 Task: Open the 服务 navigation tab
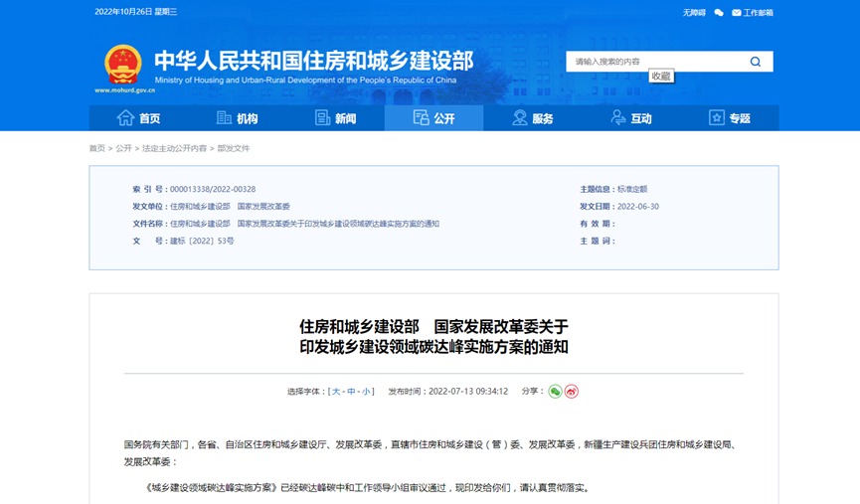pos(533,118)
